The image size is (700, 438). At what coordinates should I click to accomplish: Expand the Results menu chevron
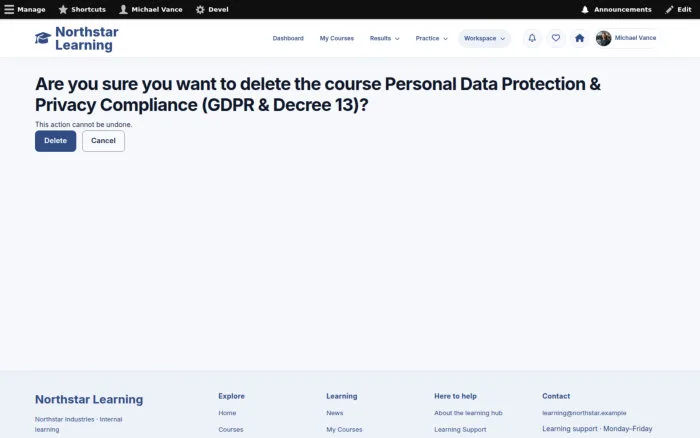397,39
